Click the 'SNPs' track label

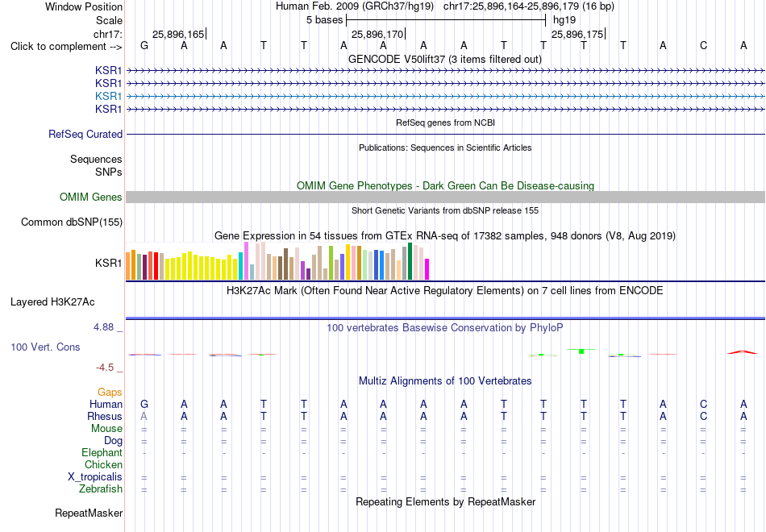click(109, 172)
